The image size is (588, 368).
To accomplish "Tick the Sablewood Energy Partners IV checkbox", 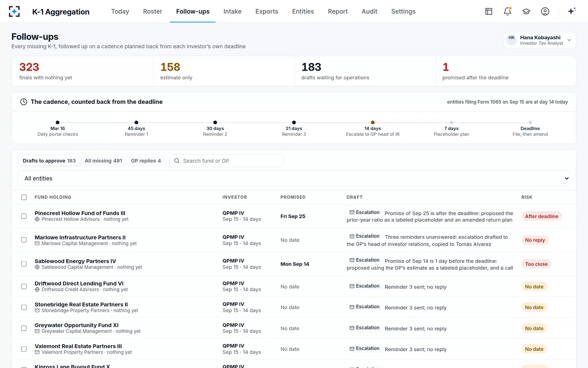I will coord(24,264).
